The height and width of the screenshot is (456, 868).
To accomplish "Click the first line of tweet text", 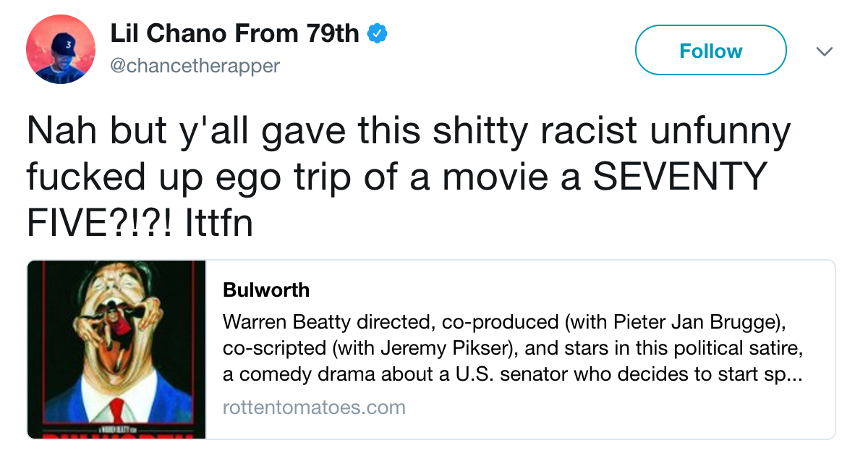I will pos(409,133).
